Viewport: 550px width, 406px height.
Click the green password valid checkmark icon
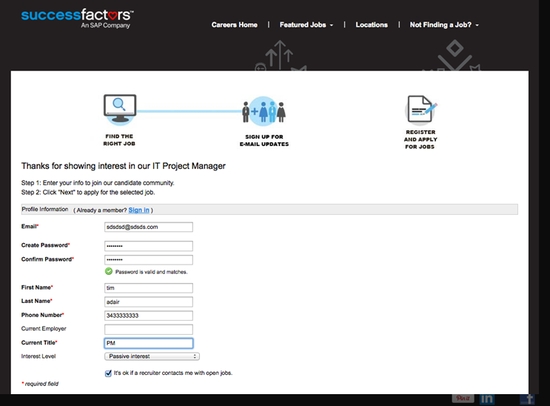point(109,271)
